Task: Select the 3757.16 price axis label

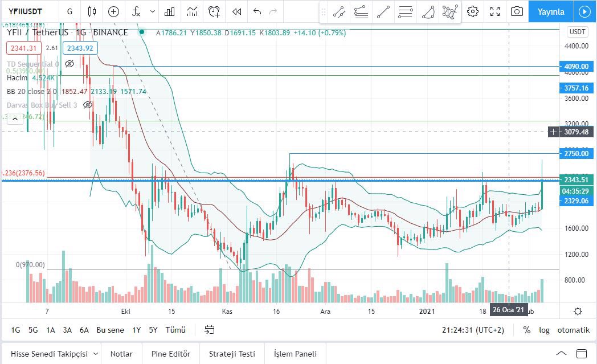Action: 576,88
